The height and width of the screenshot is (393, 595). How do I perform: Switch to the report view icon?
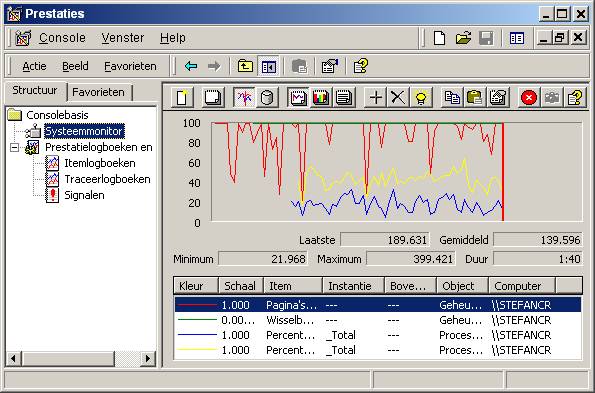[x=344, y=98]
